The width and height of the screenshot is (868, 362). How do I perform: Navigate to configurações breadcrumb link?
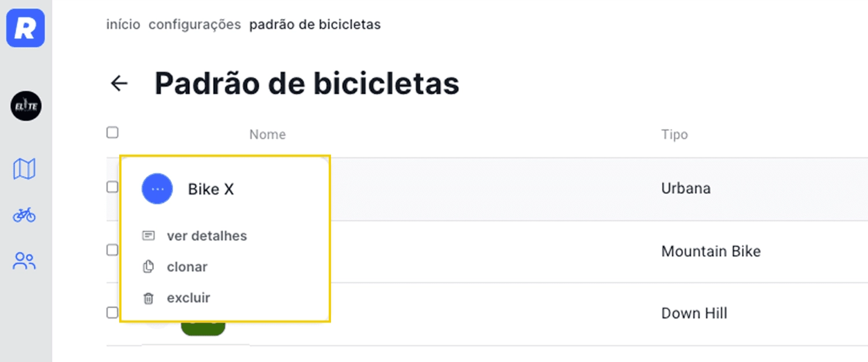[194, 24]
